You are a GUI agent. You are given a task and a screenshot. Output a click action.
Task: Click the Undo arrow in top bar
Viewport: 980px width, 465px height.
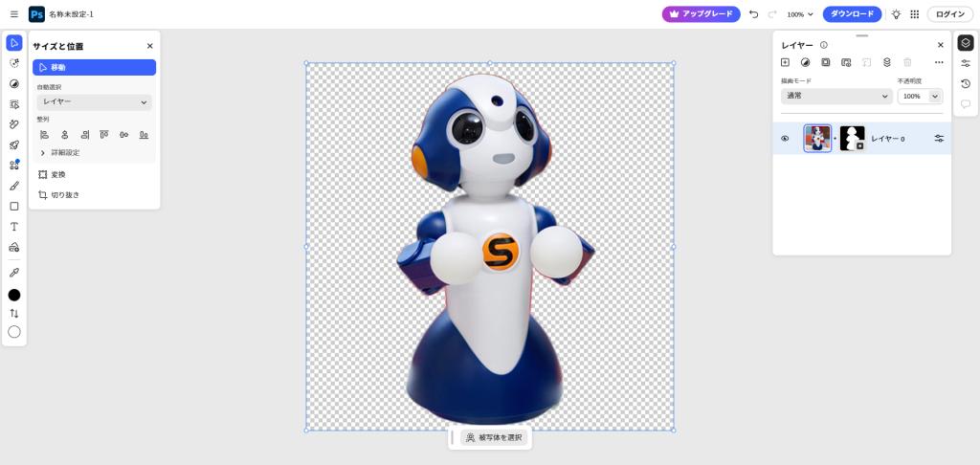[753, 14]
